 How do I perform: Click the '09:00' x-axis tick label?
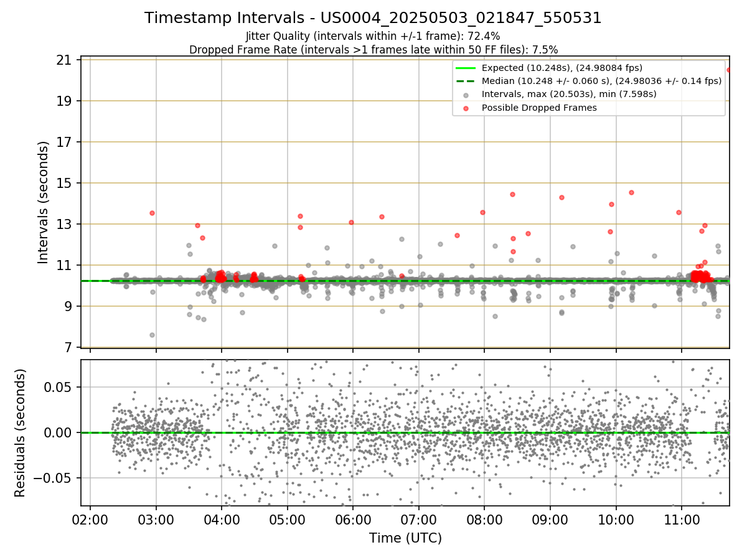click(550, 520)
